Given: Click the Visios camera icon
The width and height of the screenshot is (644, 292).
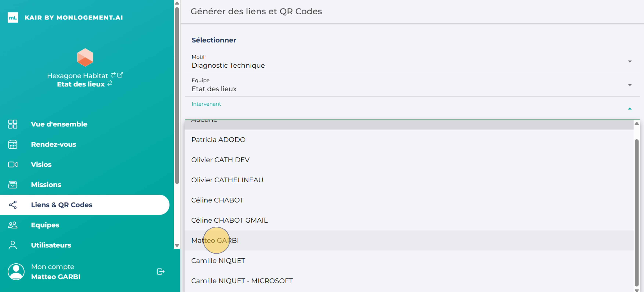Looking at the screenshot, I should [x=13, y=165].
